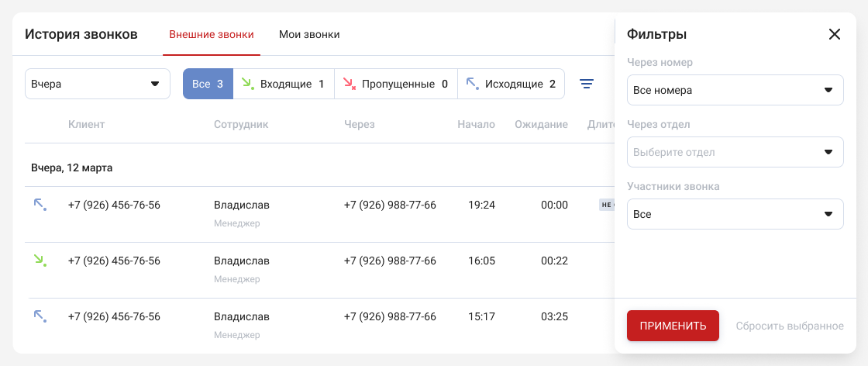Click outgoing call arrow icon at 19:24

[40, 205]
